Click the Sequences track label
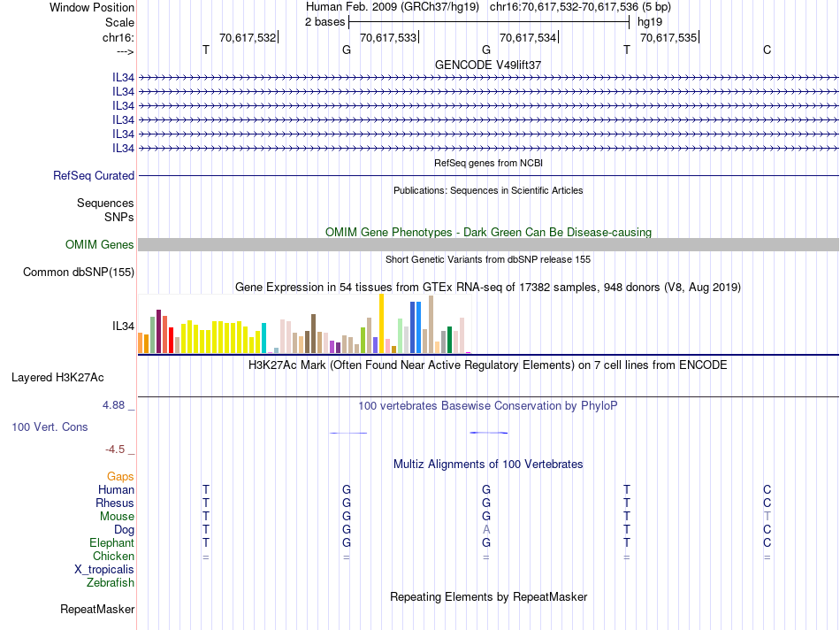The image size is (840, 630). point(105,204)
